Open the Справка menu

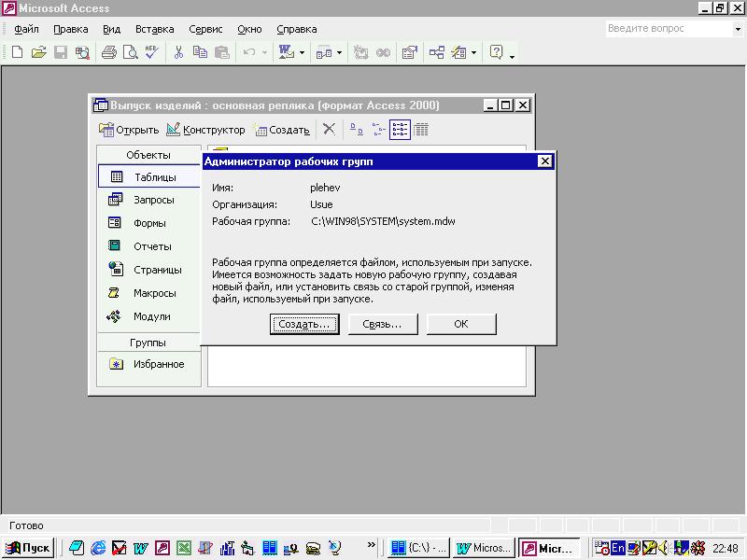pyautogui.click(x=296, y=29)
